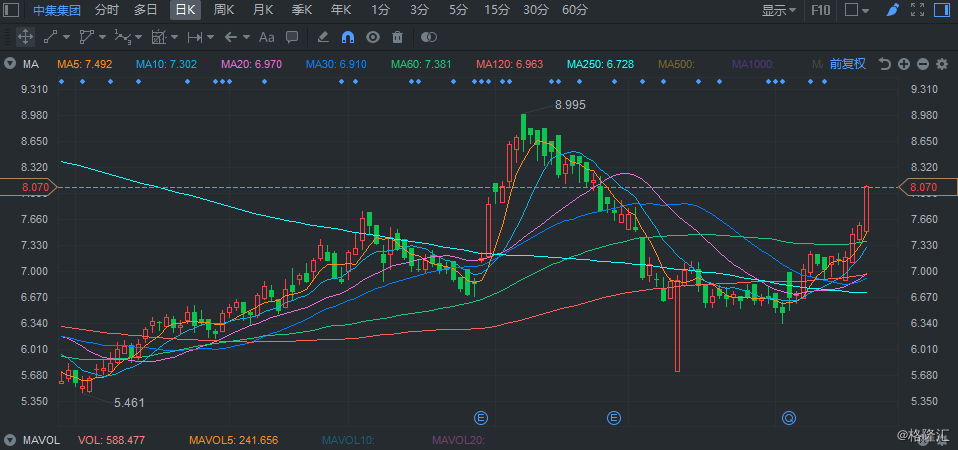Zoom in chart with plus icon
The height and width of the screenshot is (450, 958).
[x=903, y=64]
